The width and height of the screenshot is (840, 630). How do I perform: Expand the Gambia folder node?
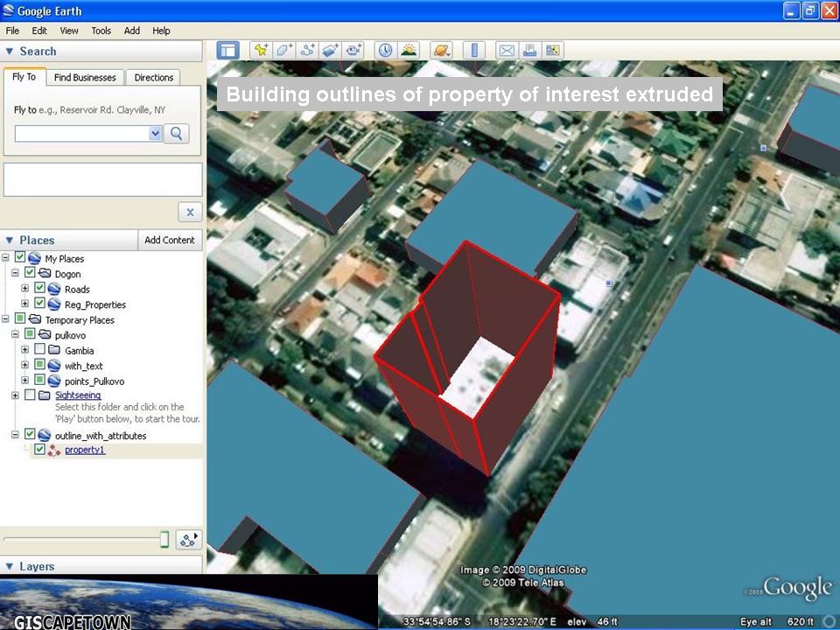(x=25, y=350)
